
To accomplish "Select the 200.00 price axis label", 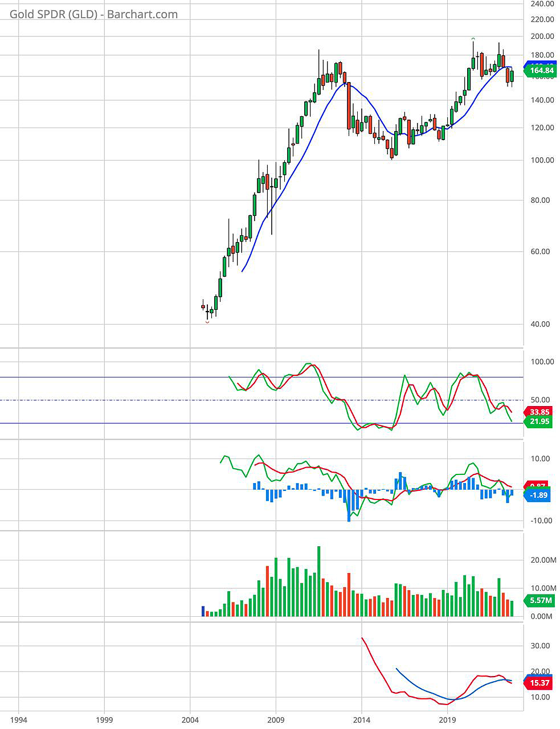I will (x=542, y=36).
